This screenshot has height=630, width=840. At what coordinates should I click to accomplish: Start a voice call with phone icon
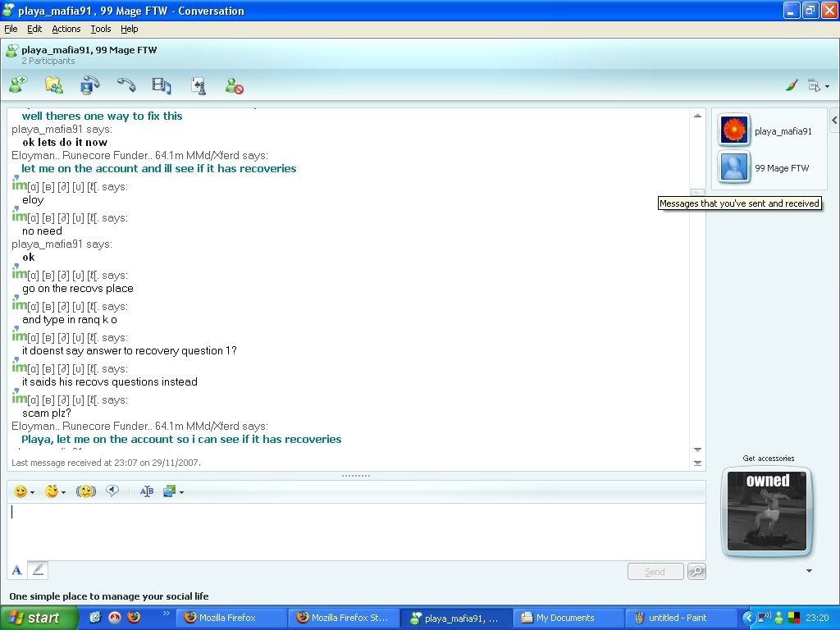(x=126, y=84)
